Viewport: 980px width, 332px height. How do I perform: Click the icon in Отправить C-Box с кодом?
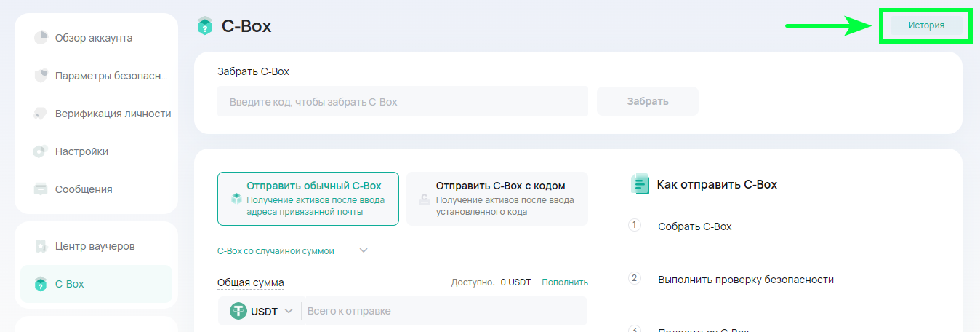coord(425,199)
